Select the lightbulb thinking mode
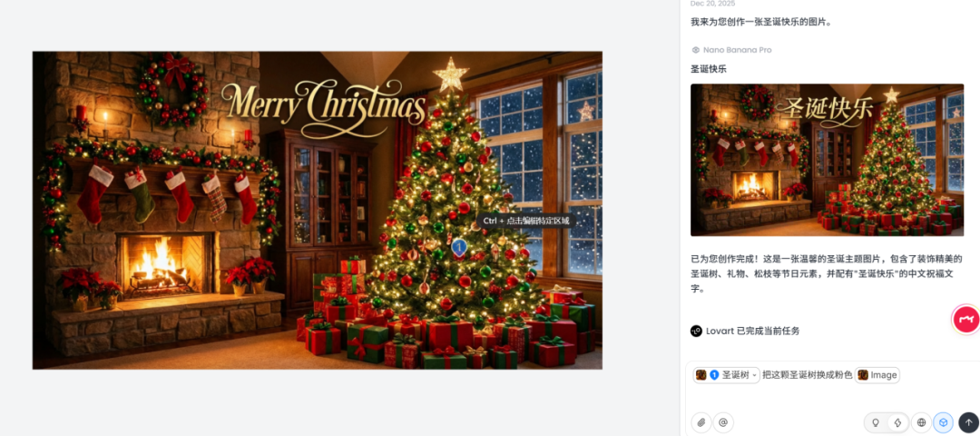Screen dimensions: 980x436 [876, 423]
